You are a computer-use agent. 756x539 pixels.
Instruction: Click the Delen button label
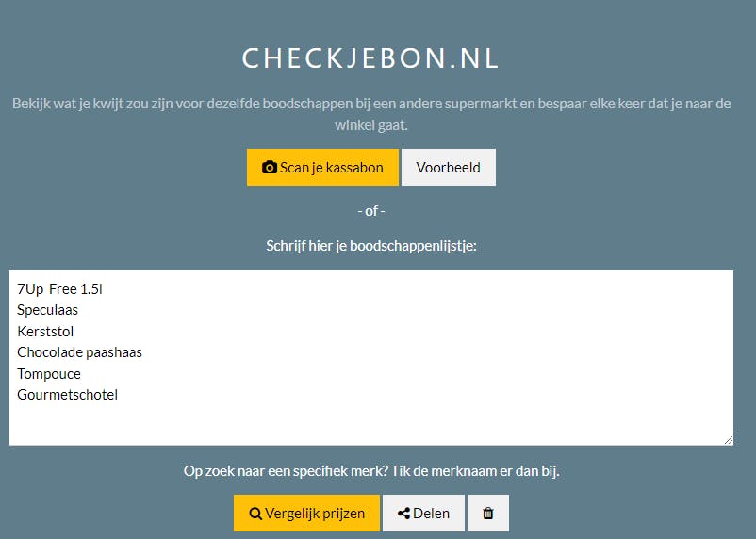(431, 514)
